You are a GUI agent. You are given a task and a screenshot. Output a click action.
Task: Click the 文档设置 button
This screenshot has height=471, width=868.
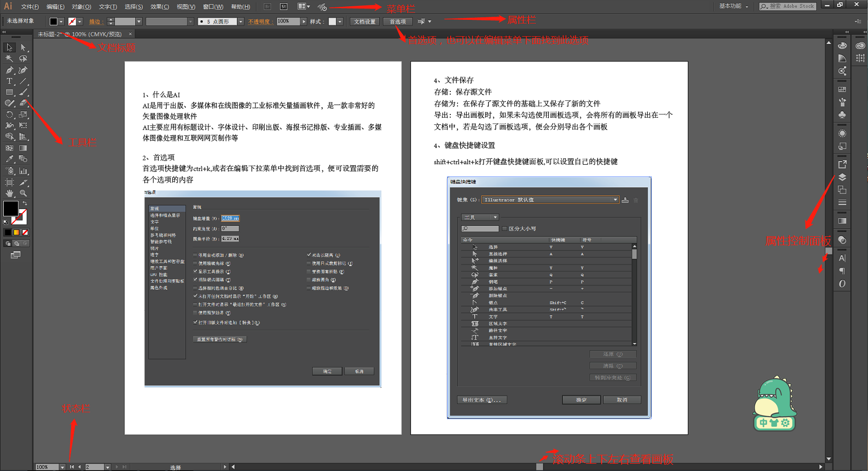point(365,21)
